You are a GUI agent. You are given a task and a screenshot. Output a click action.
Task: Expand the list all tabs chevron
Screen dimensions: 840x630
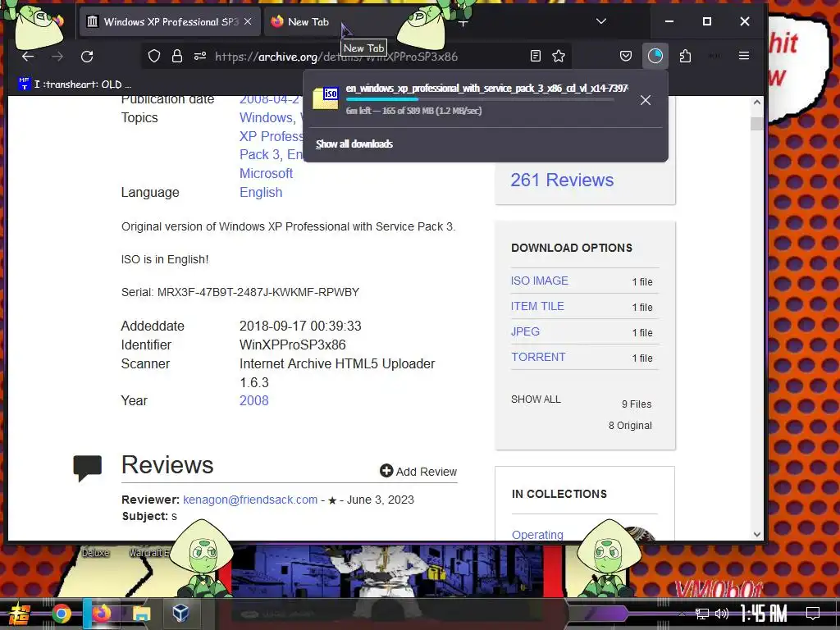click(x=601, y=21)
